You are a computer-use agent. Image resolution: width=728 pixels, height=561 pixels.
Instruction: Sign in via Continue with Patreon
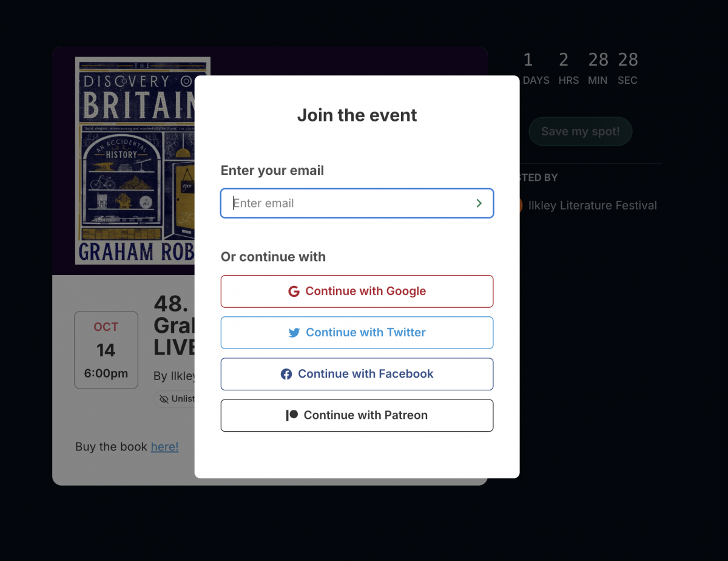[x=357, y=415]
